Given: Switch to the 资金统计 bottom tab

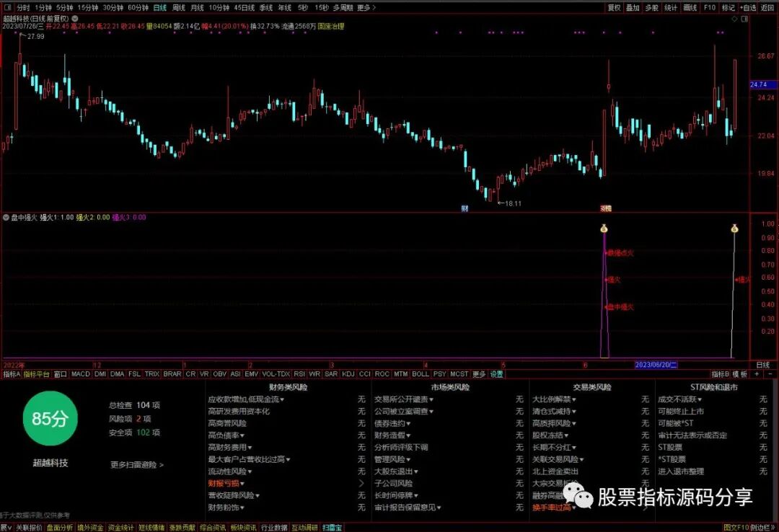Looking at the screenshot, I should click(120, 527).
